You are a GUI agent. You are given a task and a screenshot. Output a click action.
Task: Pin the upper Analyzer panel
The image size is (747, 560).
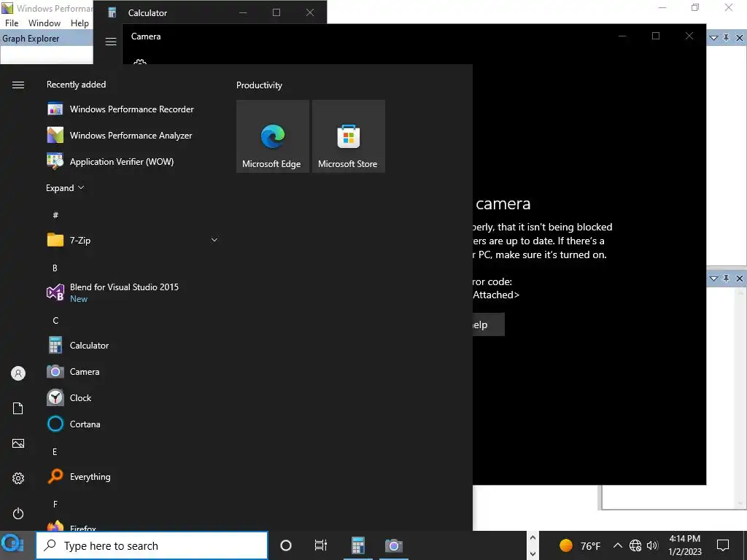(726, 38)
